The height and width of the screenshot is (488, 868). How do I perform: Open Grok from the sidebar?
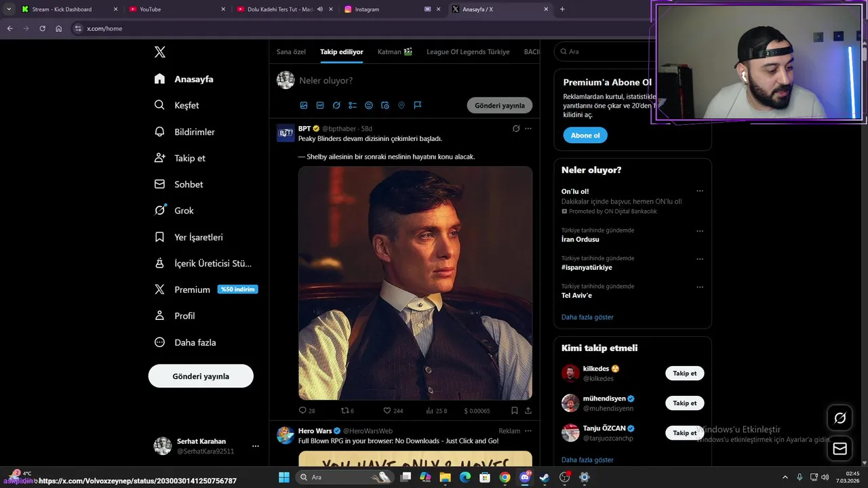[x=174, y=211]
